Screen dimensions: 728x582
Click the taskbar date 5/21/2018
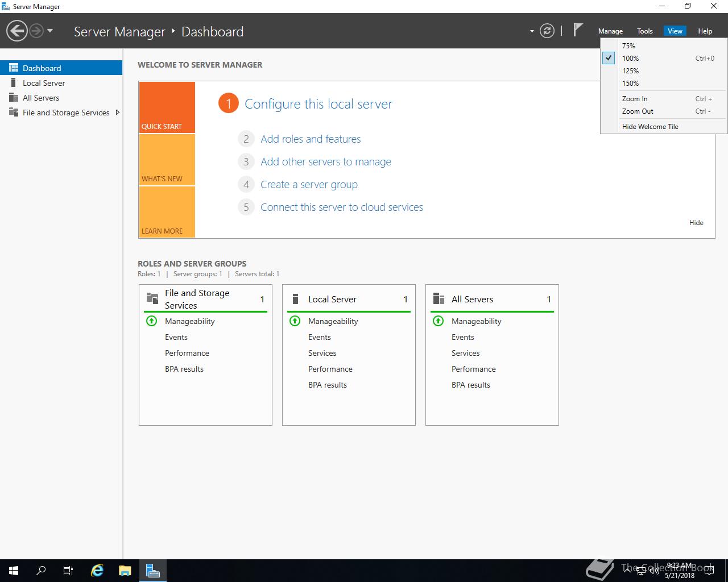tap(680, 575)
